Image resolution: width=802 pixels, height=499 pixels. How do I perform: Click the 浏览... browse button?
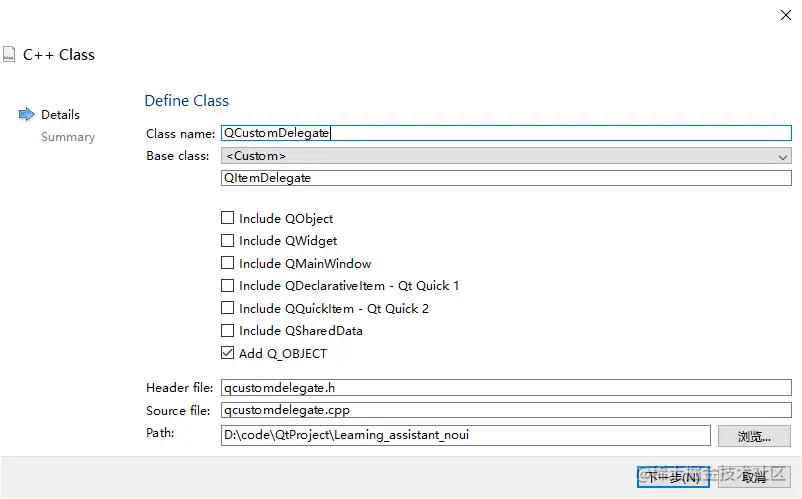(754, 436)
